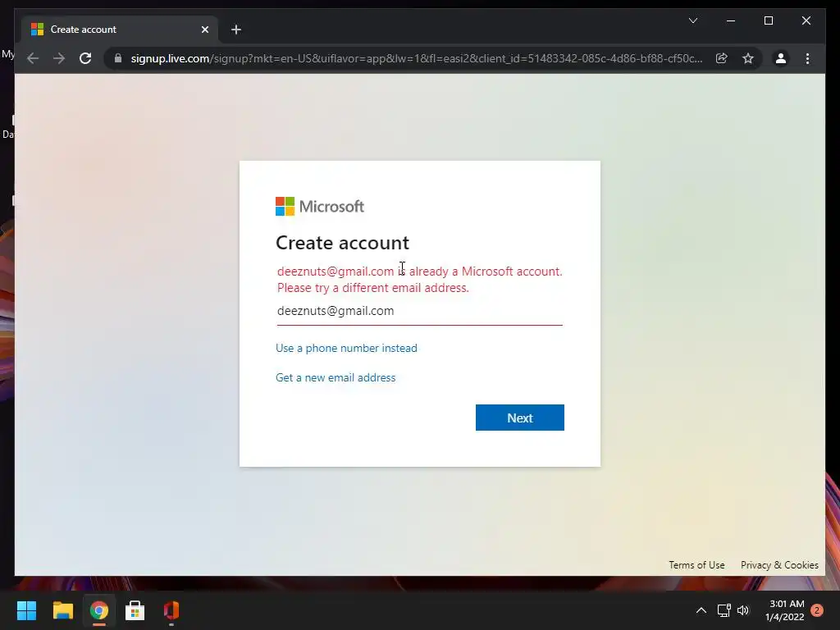Click the email input field containing deeznuts@gmail.com
Image resolution: width=840 pixels, height=630 pixels.
[419, 311]
